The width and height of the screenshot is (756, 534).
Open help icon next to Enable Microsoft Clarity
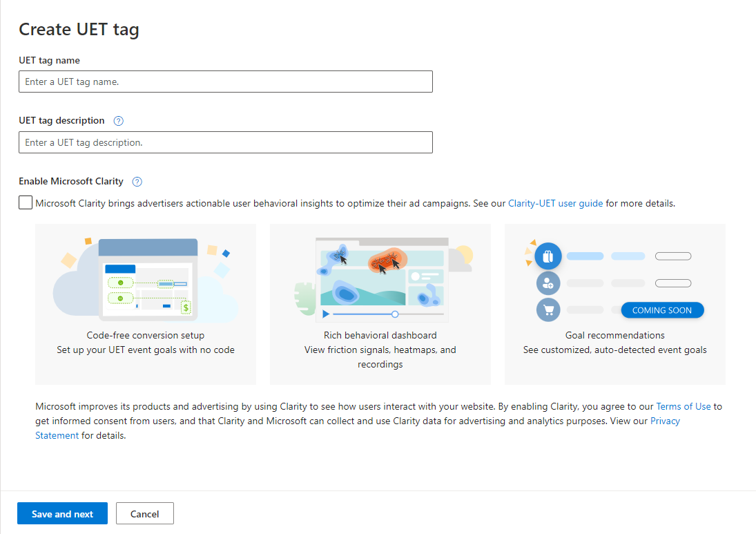[x=137, y=182]
